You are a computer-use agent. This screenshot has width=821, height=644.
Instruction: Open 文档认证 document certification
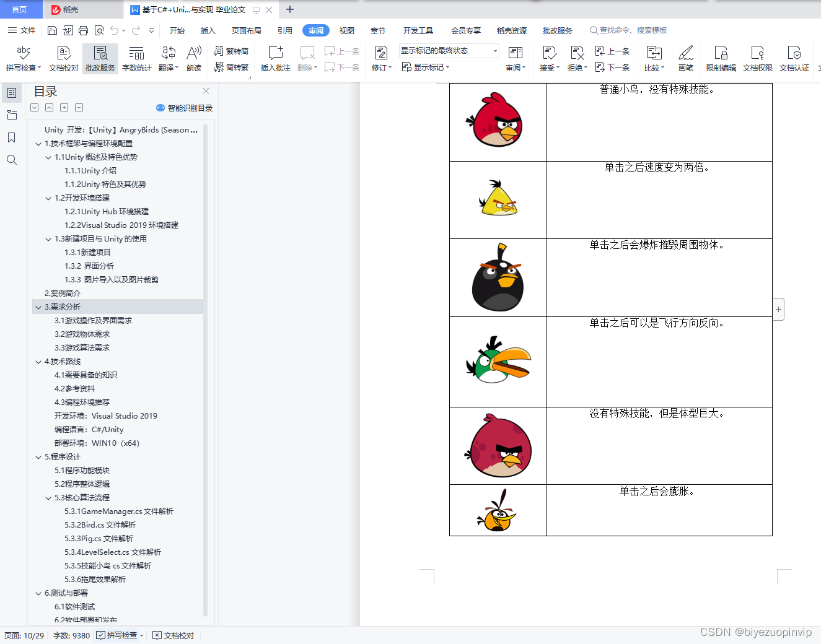794,59
